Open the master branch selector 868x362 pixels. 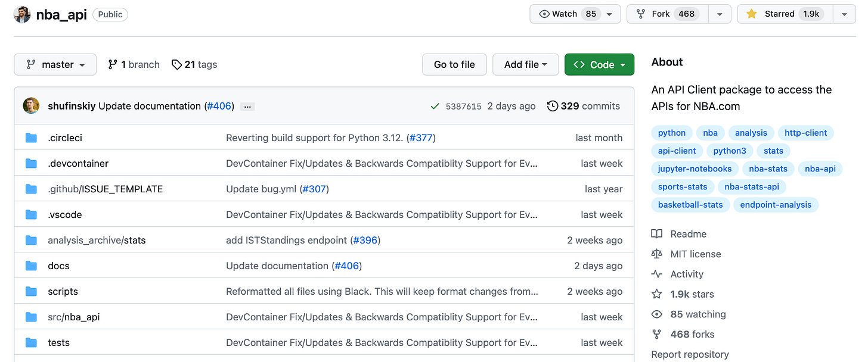[x=55, y=64]
